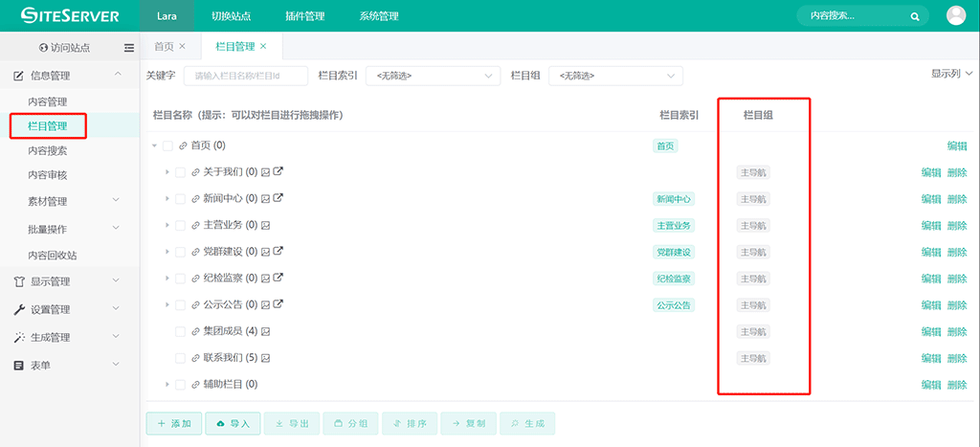This screenshot has height=447, width=980.
Task: Open 插件管理 in the top menu
Action: [x=305, y=16]
